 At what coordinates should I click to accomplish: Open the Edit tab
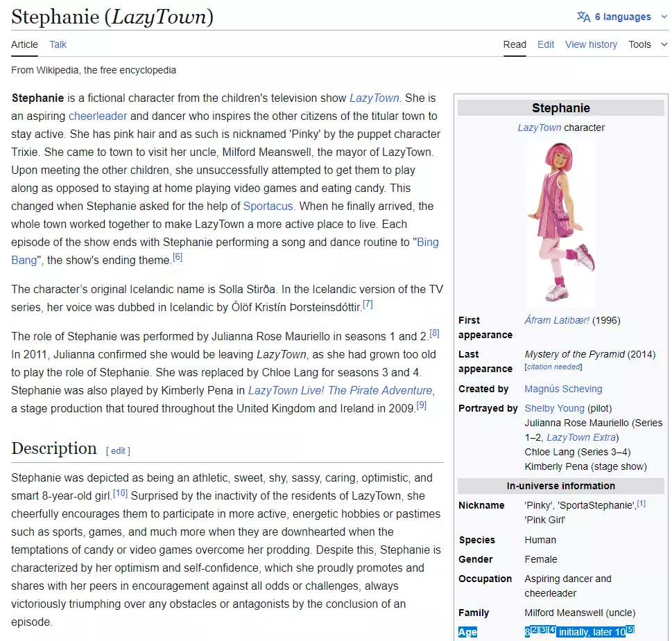pyautogui.click(x=546, y=44)
